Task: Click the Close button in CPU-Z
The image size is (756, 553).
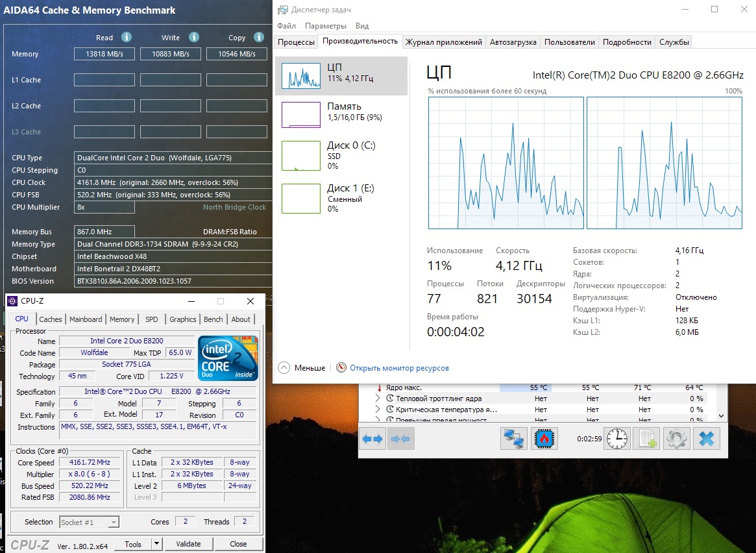Action: coord(238,544)
